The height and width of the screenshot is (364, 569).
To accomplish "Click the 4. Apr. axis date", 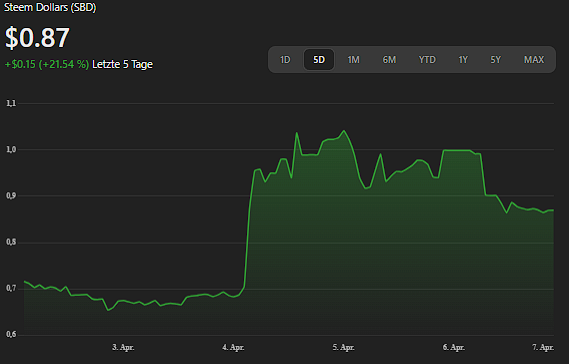I will [233, 347].
